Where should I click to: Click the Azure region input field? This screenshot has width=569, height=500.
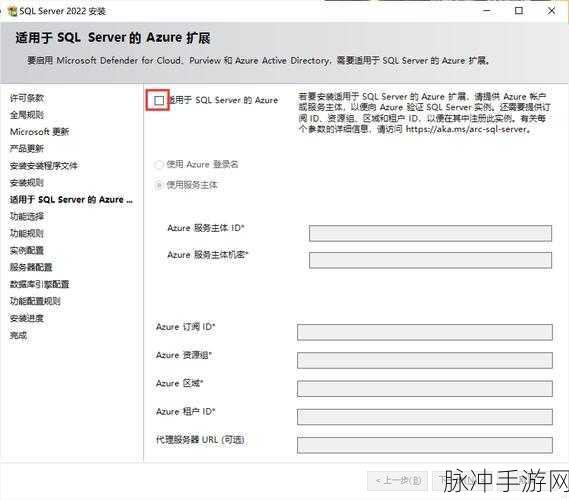tap(425, 389)
